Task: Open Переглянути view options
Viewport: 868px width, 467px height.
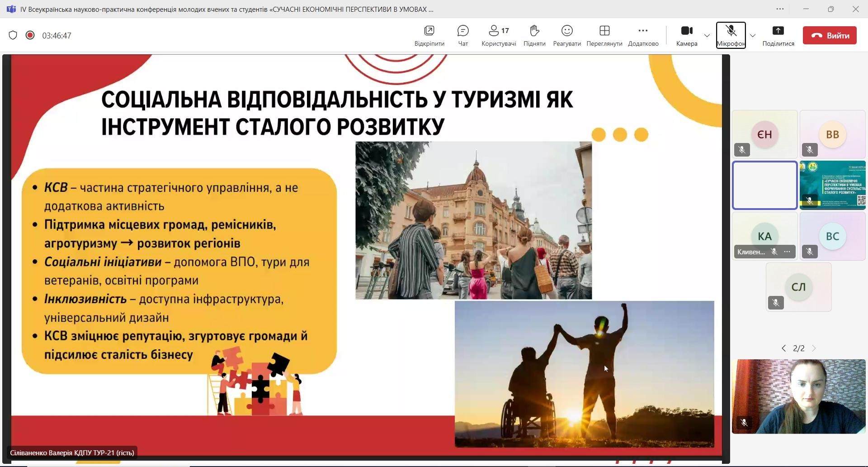Action: tap(604, 35)
